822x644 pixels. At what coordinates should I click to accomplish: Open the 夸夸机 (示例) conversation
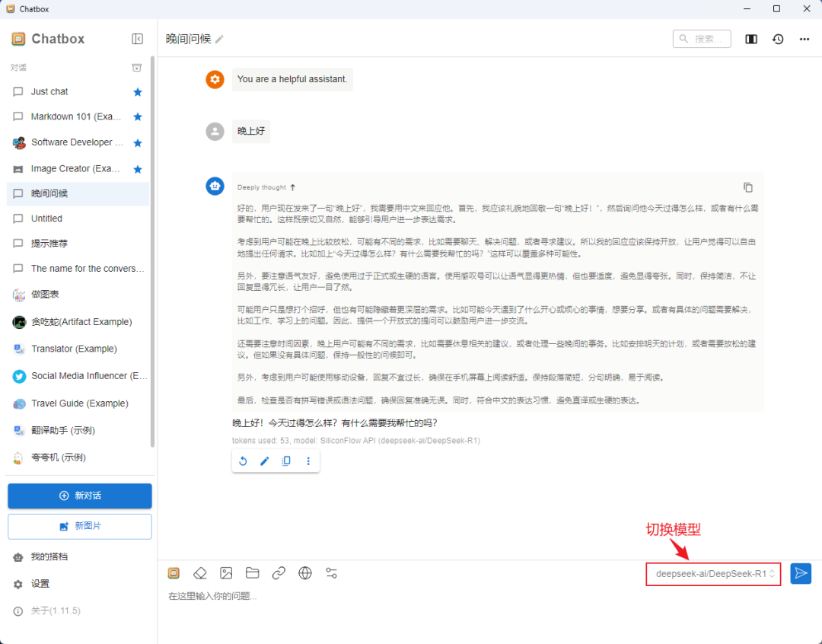coord(78,457)
